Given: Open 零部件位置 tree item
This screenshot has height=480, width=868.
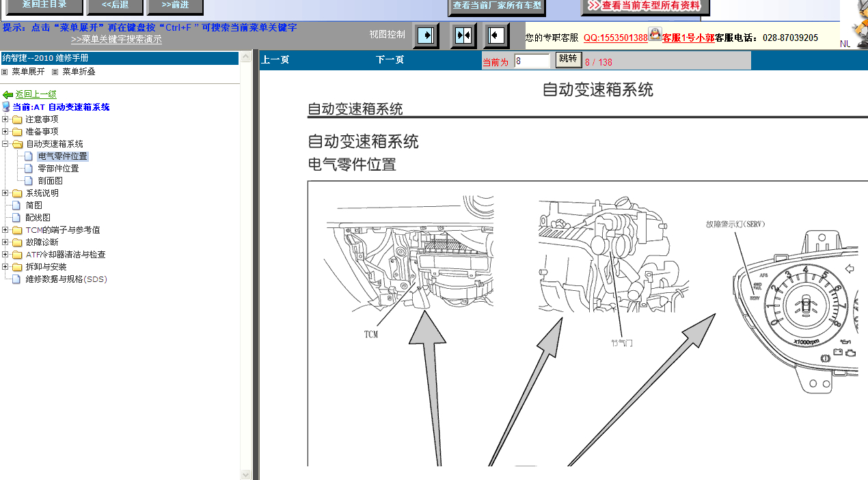Looking at the screenshot, I should (x=58, y=169).
